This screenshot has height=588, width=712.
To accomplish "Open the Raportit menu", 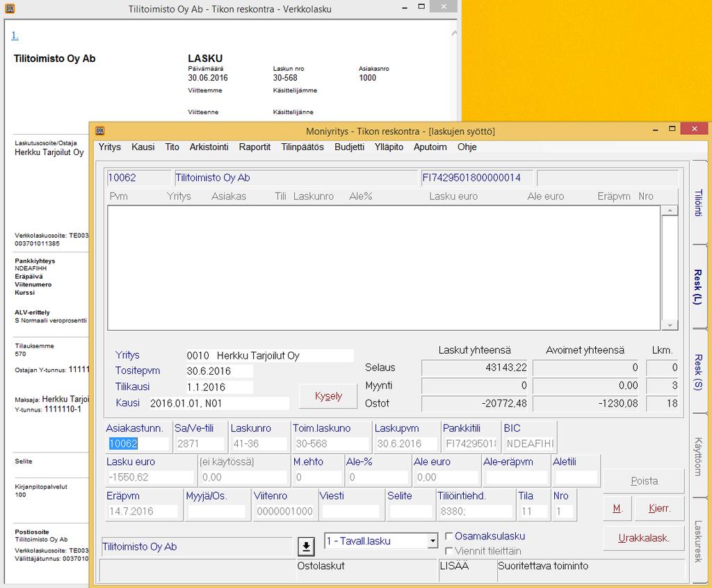I will [254, 147].
